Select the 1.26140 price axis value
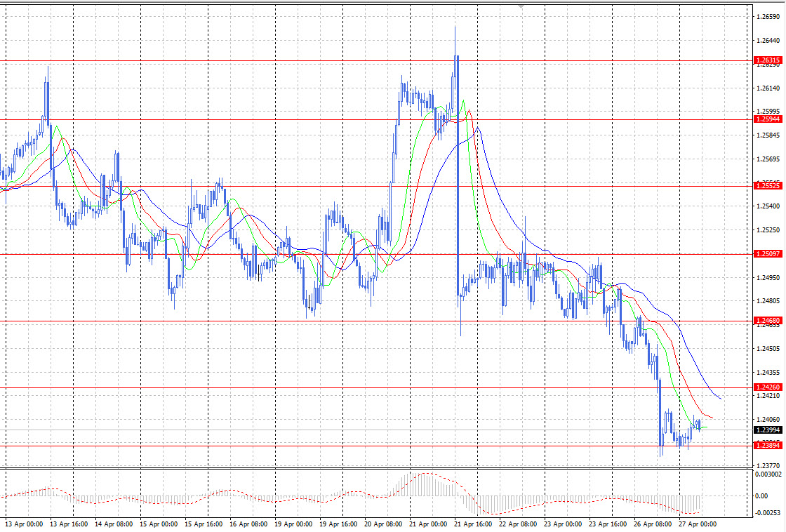 [768, 88]
